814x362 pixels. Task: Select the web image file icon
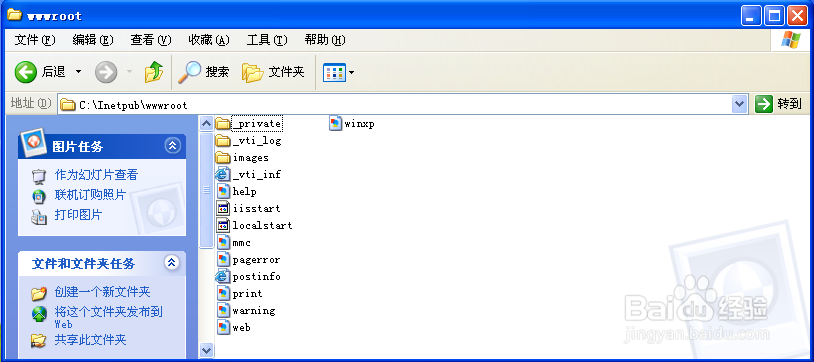pos(223,328)
